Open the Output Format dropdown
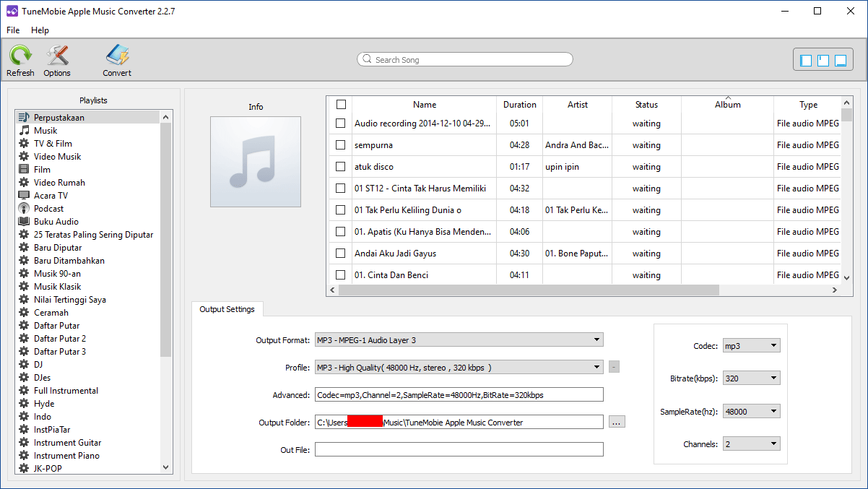The height and width of the screenshot is (489, 868). [459, 339]
